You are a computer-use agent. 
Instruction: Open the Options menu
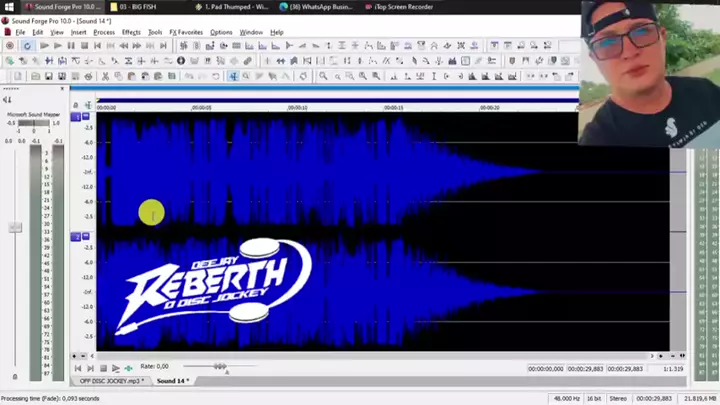(221, 32)
